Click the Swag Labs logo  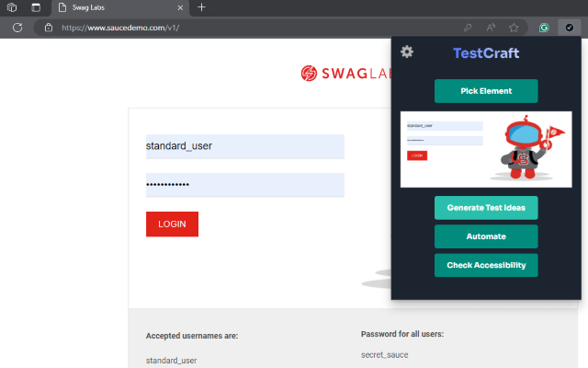tap(345, 74)
